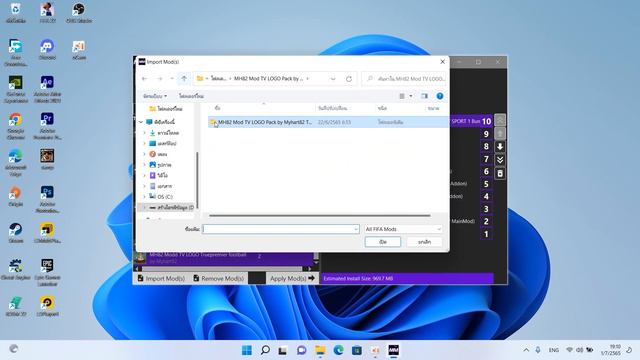This screenshot has height=360, width=640.
Task: Open the clock and date in taskbar
Action: click(611, 350)
